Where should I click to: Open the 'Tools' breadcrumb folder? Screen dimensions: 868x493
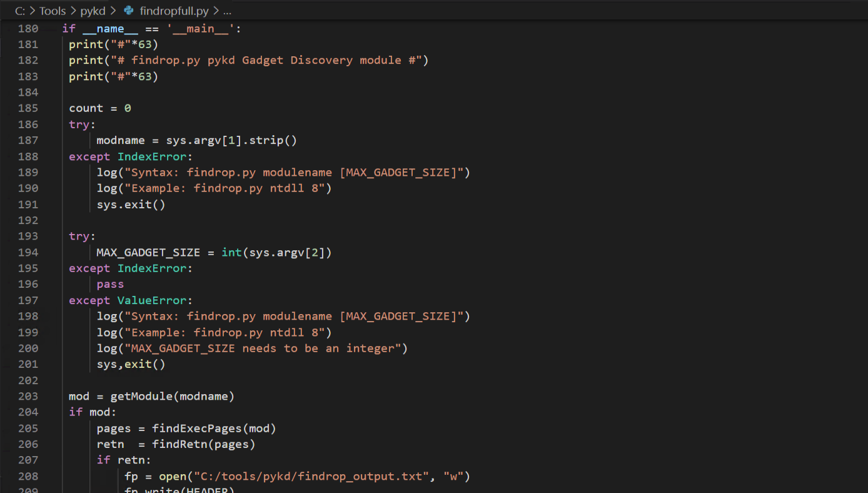(x=53, y=11)
